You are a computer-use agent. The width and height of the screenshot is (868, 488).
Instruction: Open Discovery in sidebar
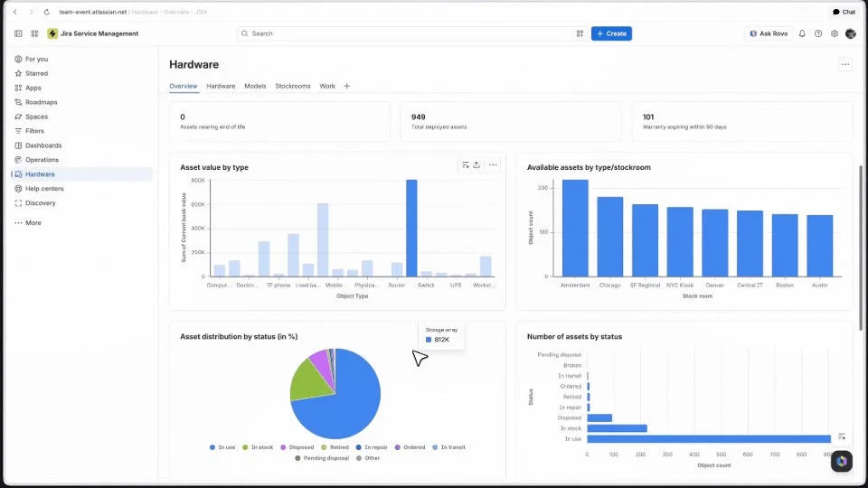[x=82, y=203]
